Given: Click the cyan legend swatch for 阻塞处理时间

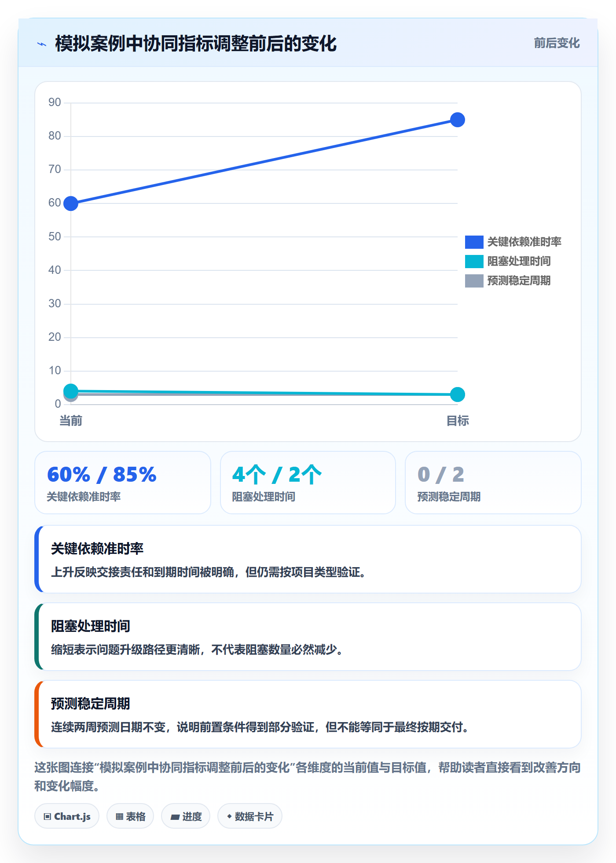Looking at the screenshot, I should pyautogui.click(x=474, y=262).
